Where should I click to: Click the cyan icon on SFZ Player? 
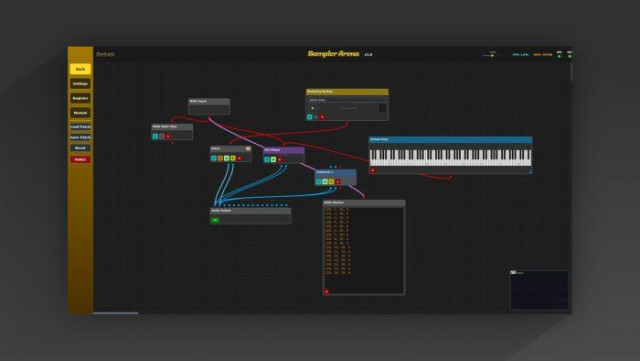(x=267, y=159)
